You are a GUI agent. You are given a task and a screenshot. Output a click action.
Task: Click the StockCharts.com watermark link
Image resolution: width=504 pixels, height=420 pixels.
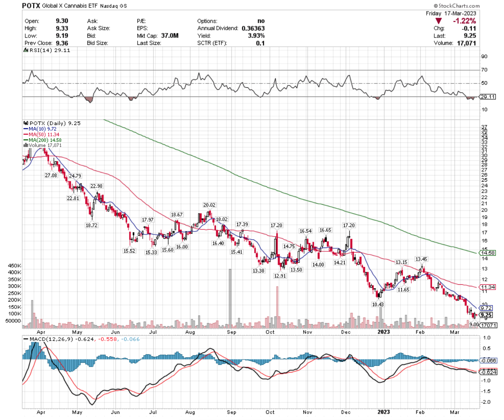457,6
